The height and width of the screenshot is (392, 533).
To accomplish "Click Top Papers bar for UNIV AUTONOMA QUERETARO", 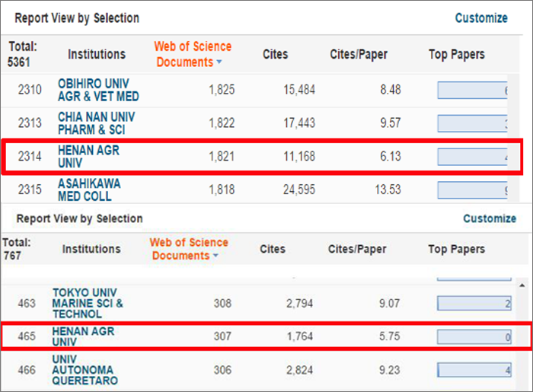I will tap(474, 370).
